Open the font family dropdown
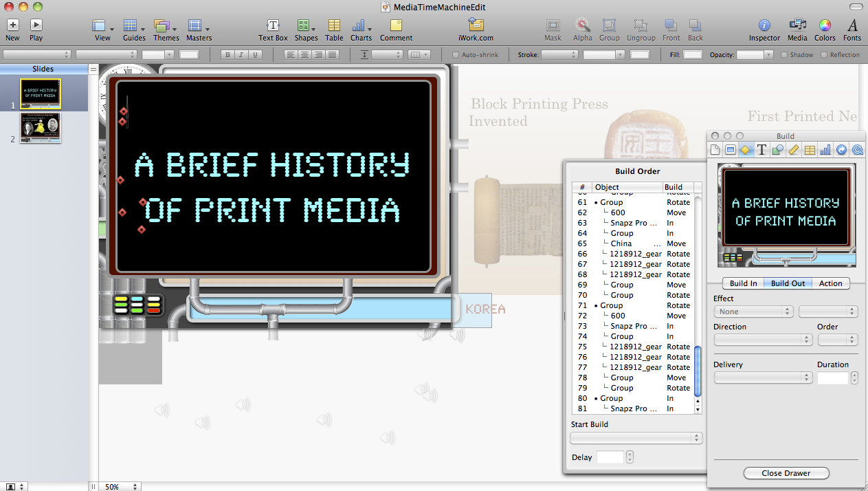Screen dimensions: 868x491 (37, 55)
